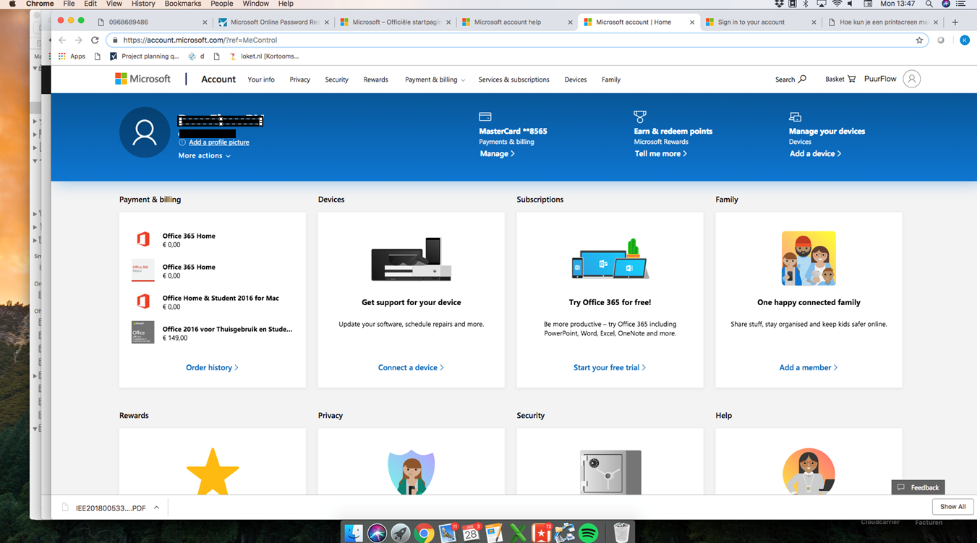
Task: Expand Payment & billing dropdown in nav
Action: tap(435, 80)
